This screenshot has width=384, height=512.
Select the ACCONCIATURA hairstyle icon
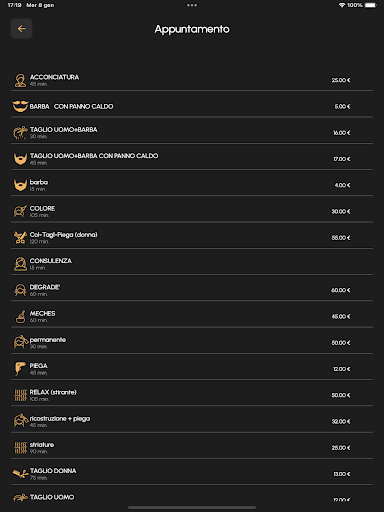[20, 80]
